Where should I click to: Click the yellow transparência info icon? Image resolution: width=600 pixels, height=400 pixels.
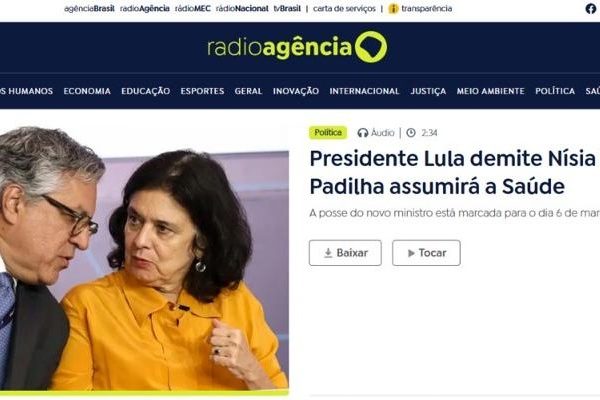(x=393, y=8)
